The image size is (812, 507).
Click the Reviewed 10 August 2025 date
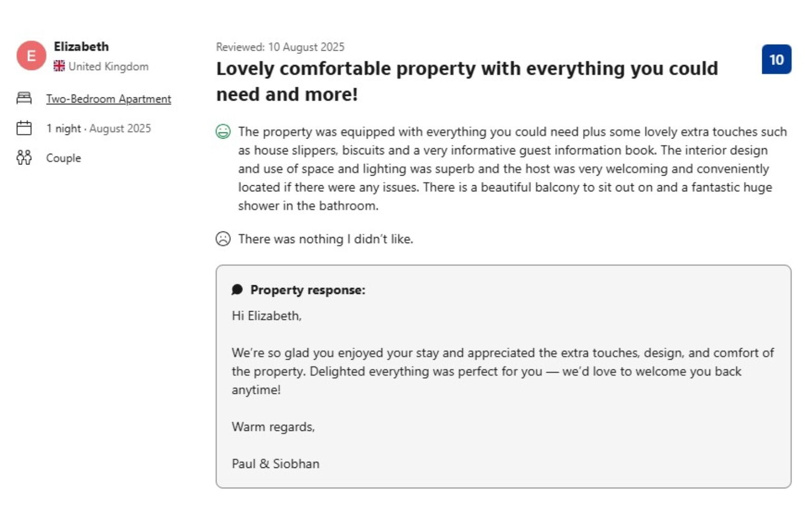coord(280,47)
